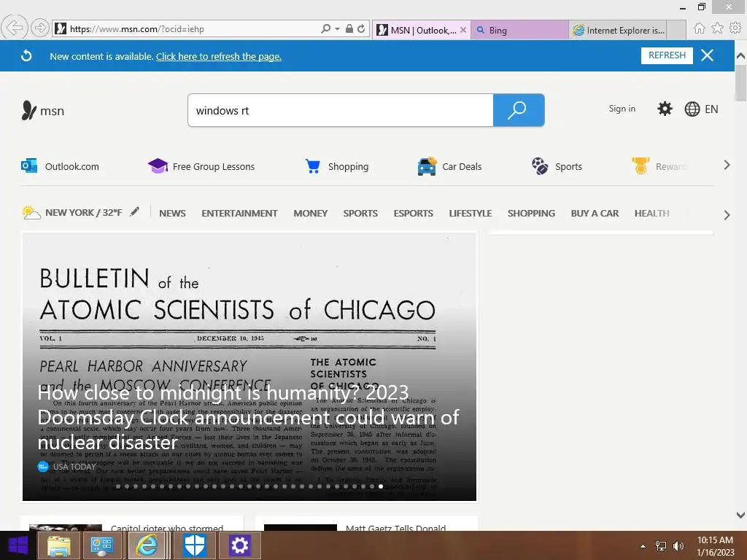Open the SPORTS category menu
This screenshot has width=747, height=560.
click(360, 214)
